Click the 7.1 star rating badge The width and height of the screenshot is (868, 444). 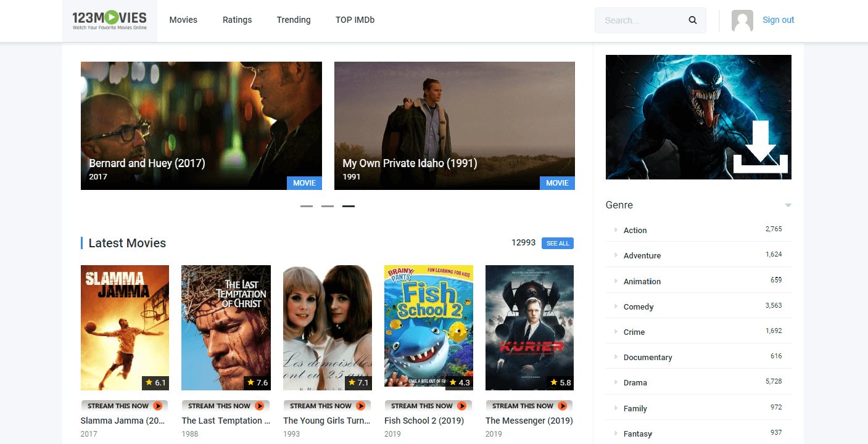358,383
